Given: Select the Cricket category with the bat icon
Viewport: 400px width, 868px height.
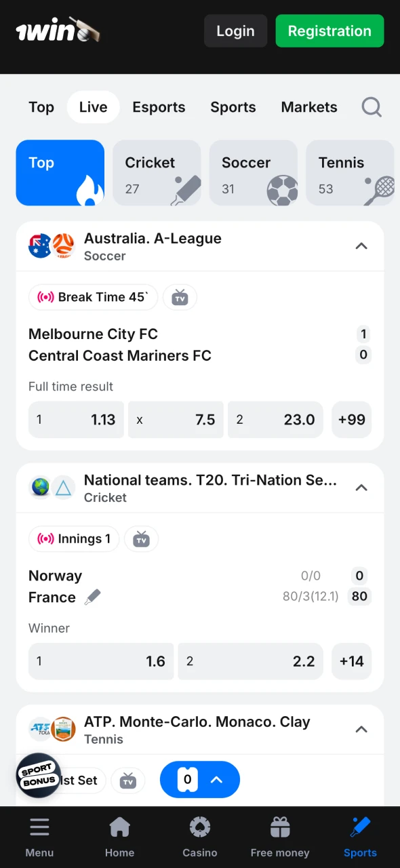Looking at the screenshot, I should 157,173.
